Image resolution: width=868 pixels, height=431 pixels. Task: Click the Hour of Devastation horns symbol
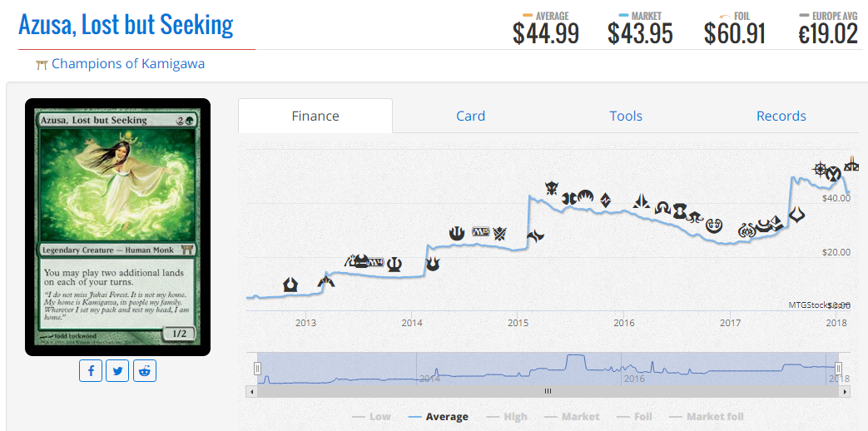point(796,214)
